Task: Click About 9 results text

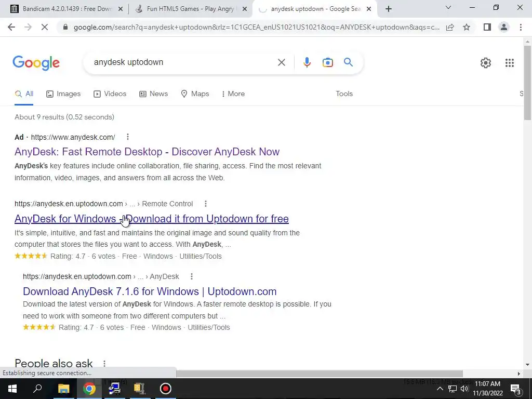Action: [64, 117]
